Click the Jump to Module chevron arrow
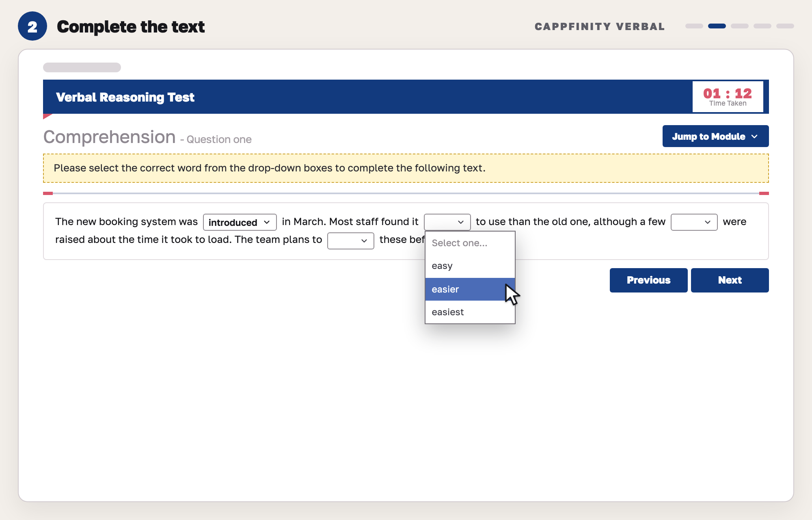Image resolution: width=812 pixels, height=520 pixels. [754, 136]
